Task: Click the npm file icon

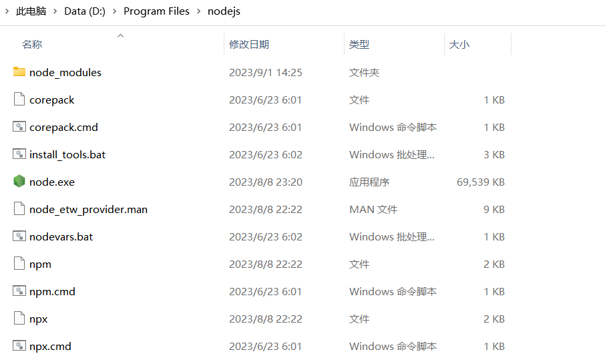Action: [19, 264]
